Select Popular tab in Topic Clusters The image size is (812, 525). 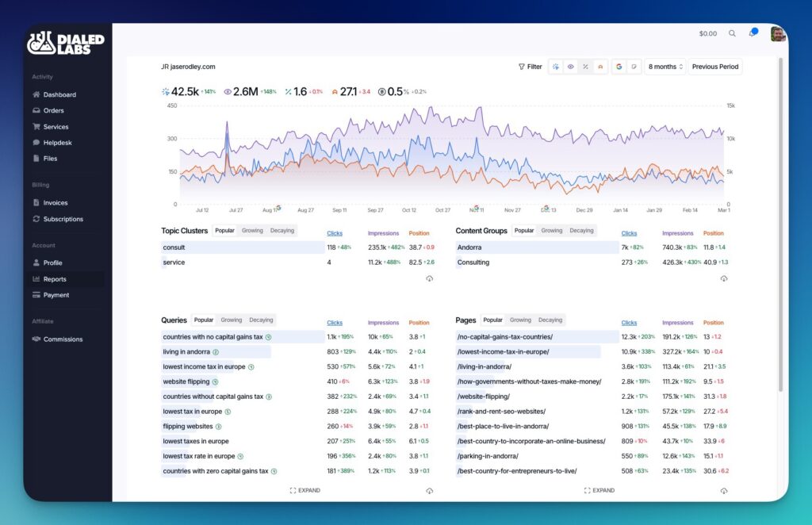tap(224, 231)
